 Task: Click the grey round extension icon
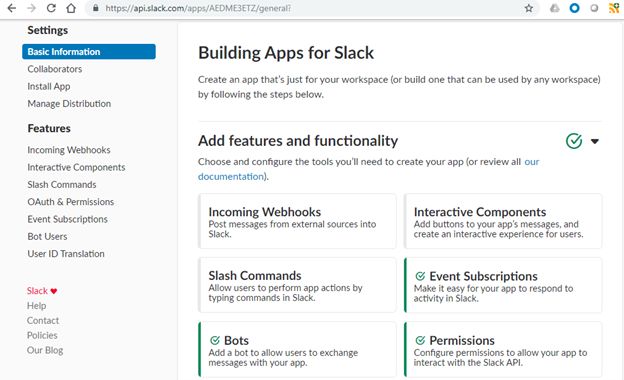click(x=594, y=8)
